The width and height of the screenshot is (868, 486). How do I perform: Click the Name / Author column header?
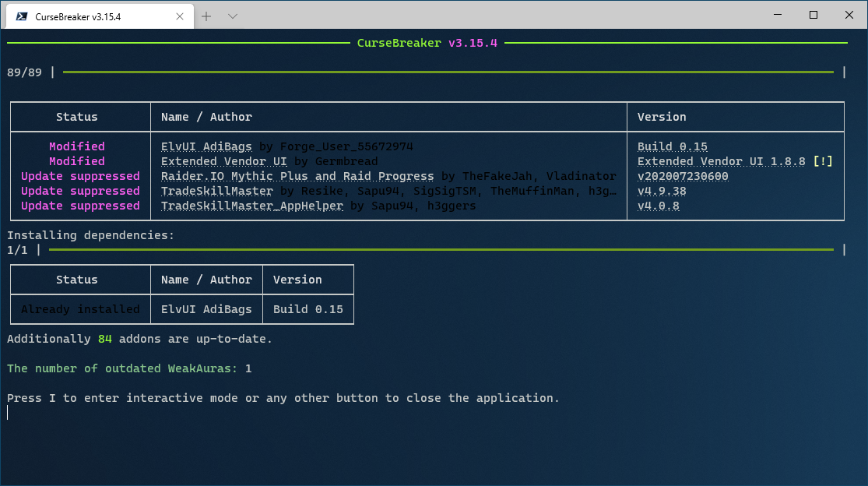click(206, 116)
